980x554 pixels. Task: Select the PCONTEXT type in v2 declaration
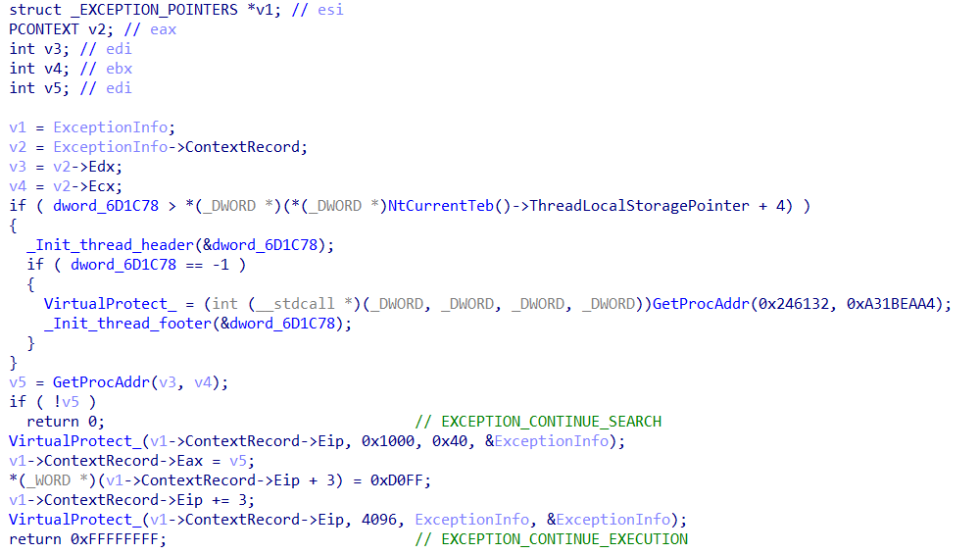pos(44,29)
